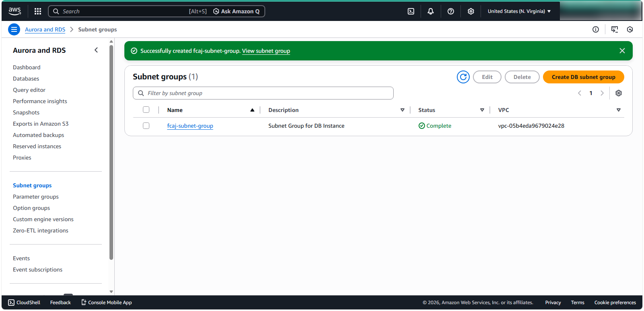Dismiss the success banner
Image resolution: width=644 pixels, height=311 pixels.
pyautogui.click(x=622, y=51)
